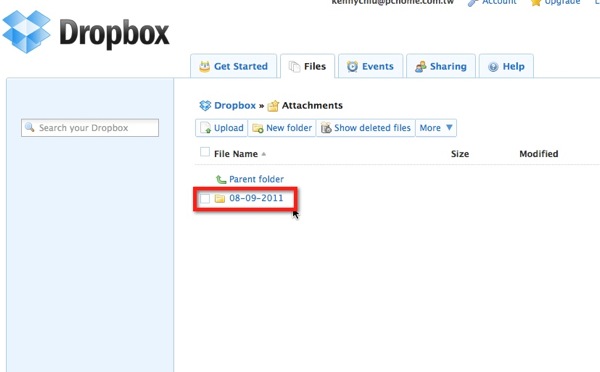Click the clock icon on Events tab
The width and height of the screenshot is (600, 372).
[x=352, y=67]
